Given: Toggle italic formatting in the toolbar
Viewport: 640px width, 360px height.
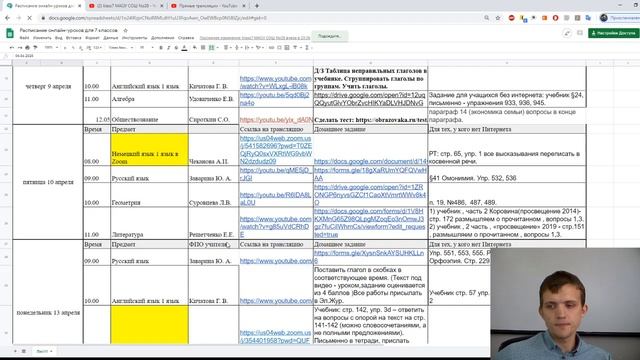Looking at the screenshot, I should [169, 48].
